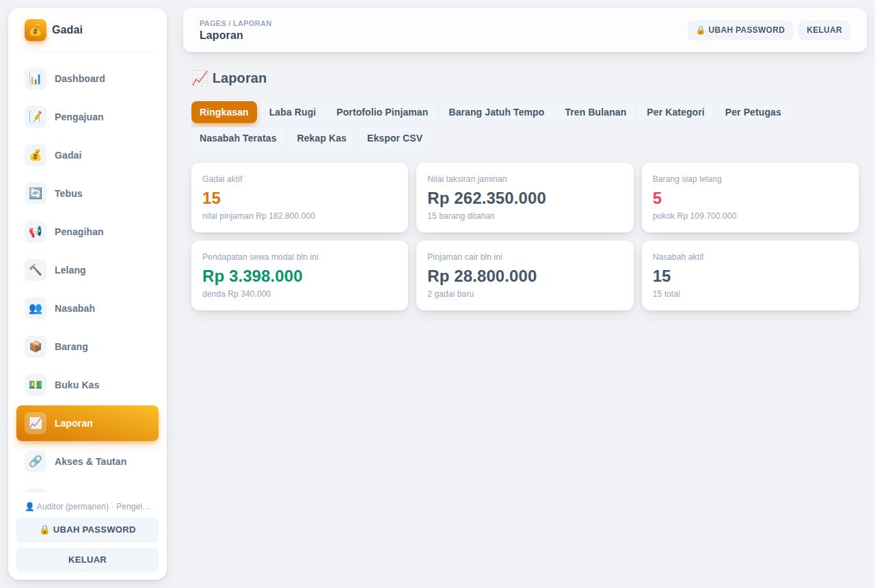Open the Tren Bulanan tab
The height and width of the screenshot is (588, 875).
[595, 112]
